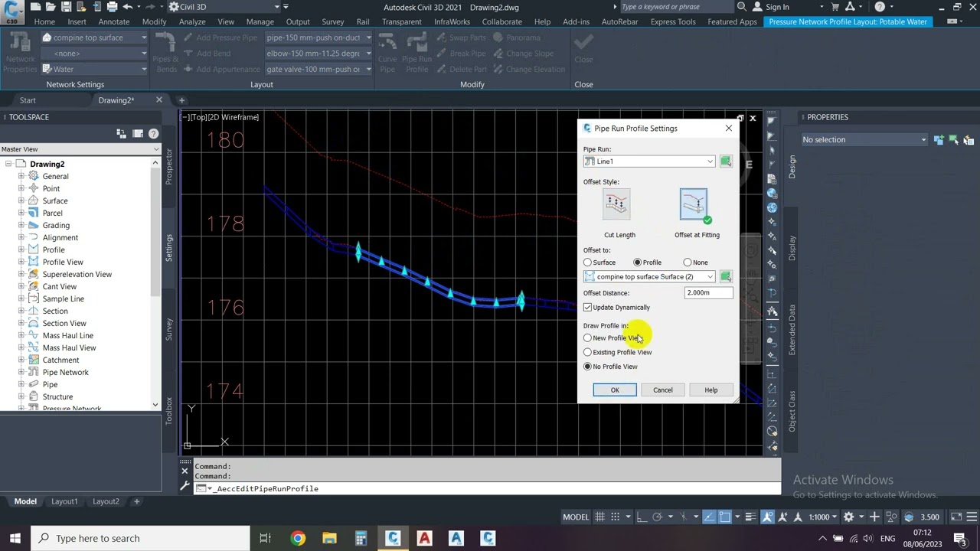Open the Toolbox side tab

tap(169, 410)
